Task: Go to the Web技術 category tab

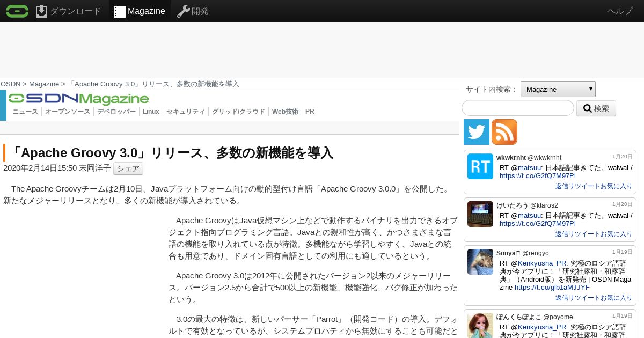Action: (285, 112)
